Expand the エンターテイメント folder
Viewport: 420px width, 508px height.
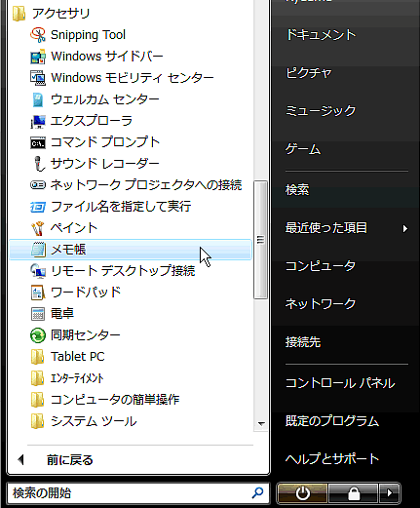coord(67,378)
